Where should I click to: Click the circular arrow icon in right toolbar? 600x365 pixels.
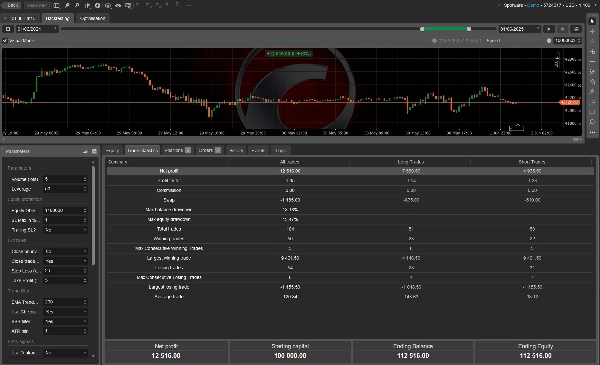[x=592, y=122]
